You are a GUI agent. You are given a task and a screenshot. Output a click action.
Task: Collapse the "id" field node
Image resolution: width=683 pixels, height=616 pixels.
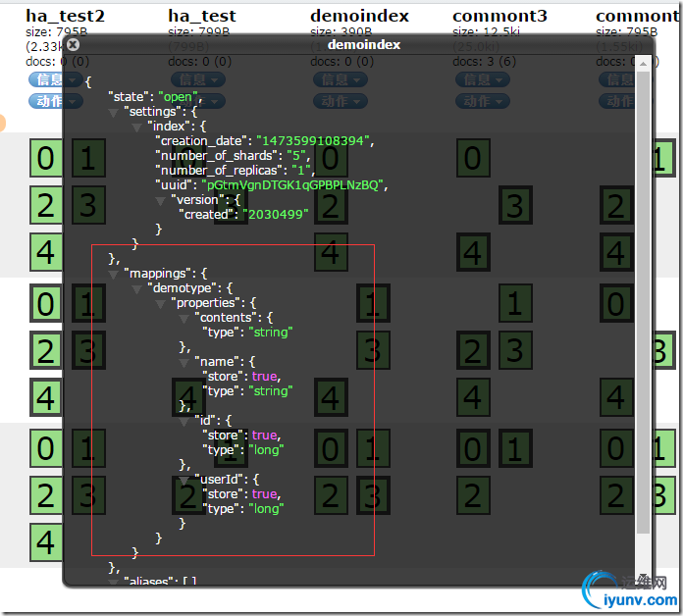[x=184, y=422]
